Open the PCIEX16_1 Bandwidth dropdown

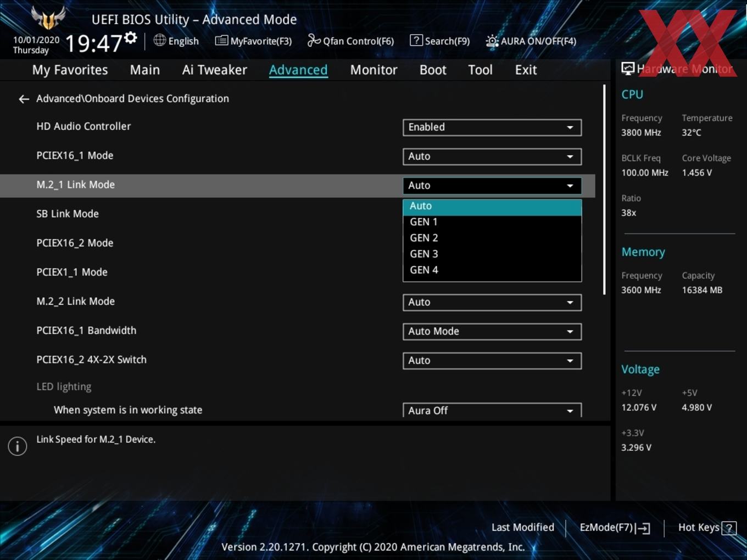click(x=492, y=332)
